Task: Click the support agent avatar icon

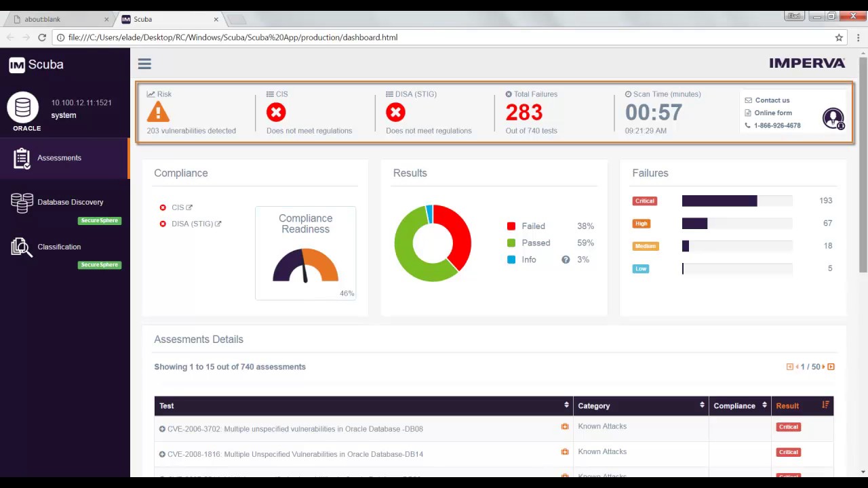Action: coord(833,119)
